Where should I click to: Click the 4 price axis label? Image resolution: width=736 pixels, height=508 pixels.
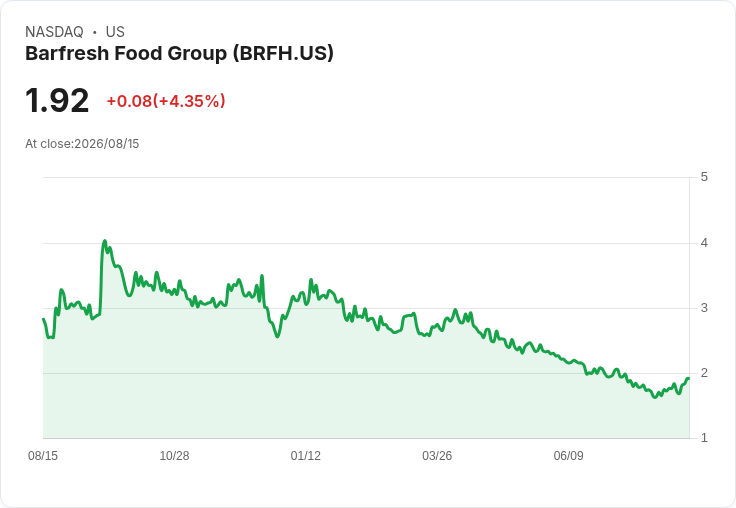coord(704,243)
